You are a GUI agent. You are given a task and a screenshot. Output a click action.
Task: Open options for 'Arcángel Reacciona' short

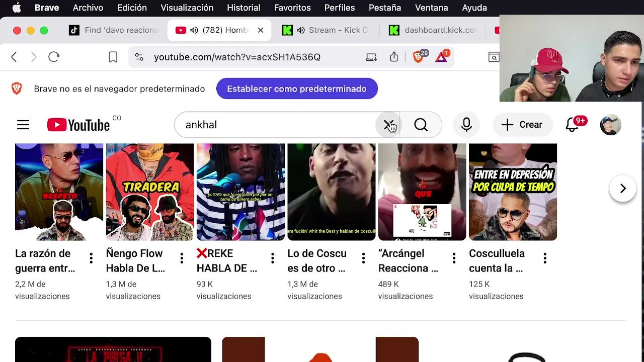pyautogui.click(x=454, y=258)
